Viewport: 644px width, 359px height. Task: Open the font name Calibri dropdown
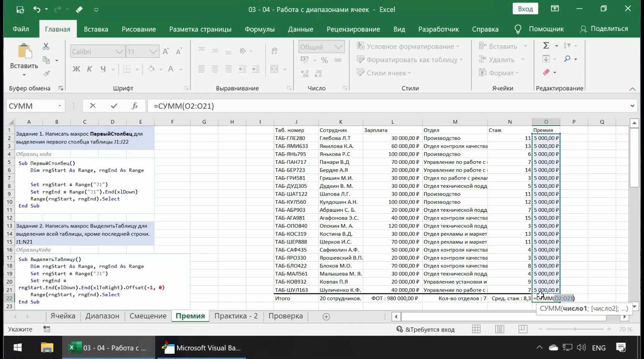click(119, 51)
